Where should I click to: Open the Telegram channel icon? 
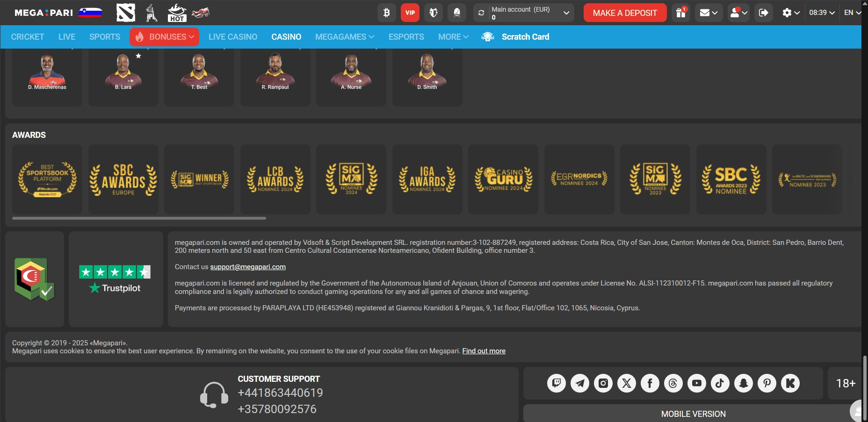tap(579, 383)
